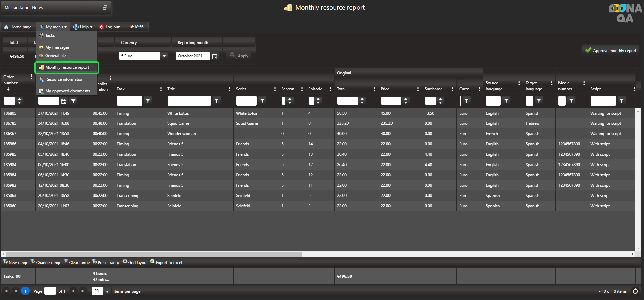The image size is (644, 300).
Task: Restore the Mr Translator Notes window
Action: click(105, 7)
